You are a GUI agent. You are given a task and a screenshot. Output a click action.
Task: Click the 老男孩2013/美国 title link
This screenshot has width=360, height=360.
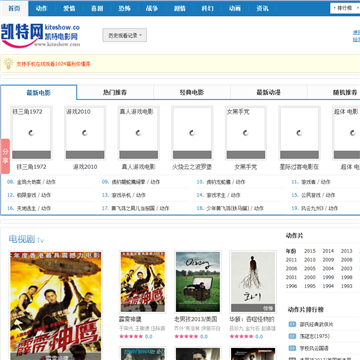(196, 319)
